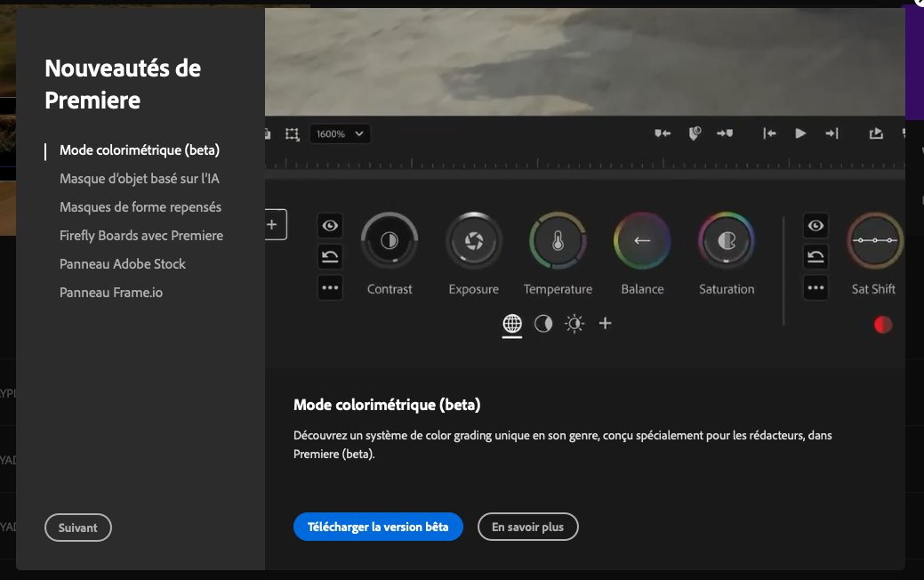This screenshot has height=580, width=924.
Task: Click the Balance color wheel
Action: coord(642,240)
